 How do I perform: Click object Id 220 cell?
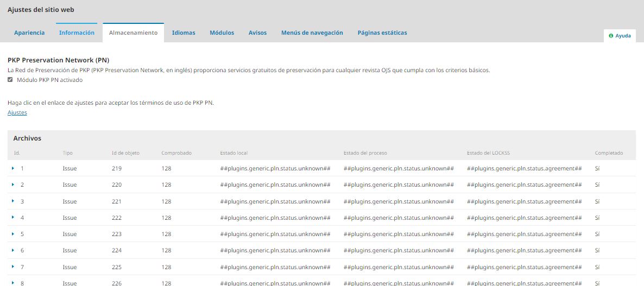pyautogui.click(x=117, y=185)
